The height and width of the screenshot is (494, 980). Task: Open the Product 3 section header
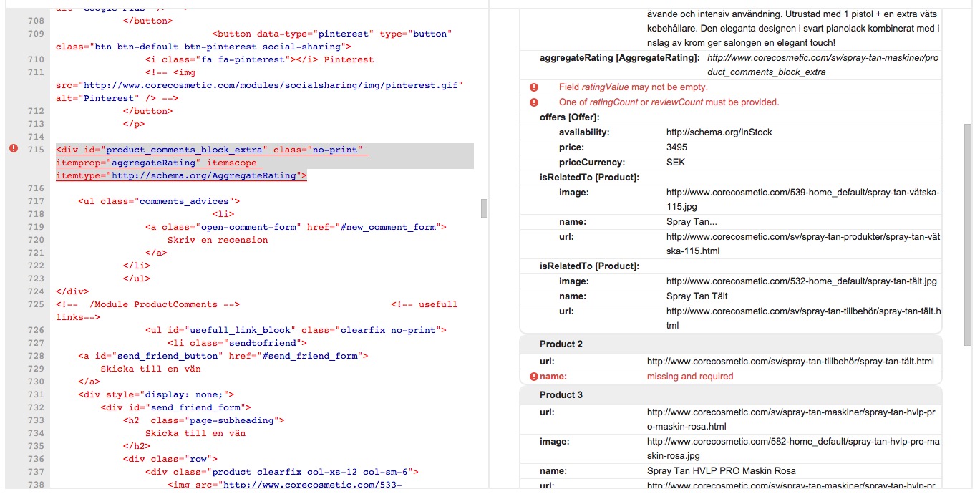pos(731,395)
